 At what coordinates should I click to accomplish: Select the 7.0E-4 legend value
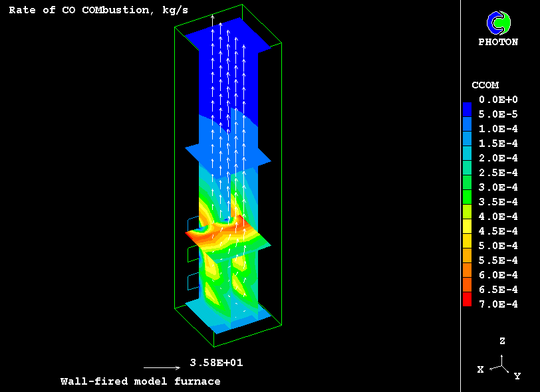[498, 304]
